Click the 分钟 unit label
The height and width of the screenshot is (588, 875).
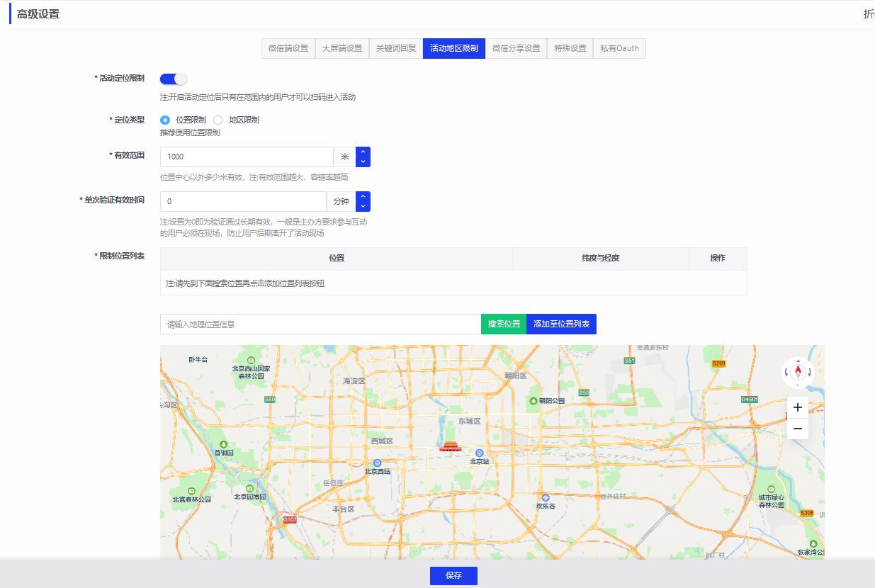[341, 201]
